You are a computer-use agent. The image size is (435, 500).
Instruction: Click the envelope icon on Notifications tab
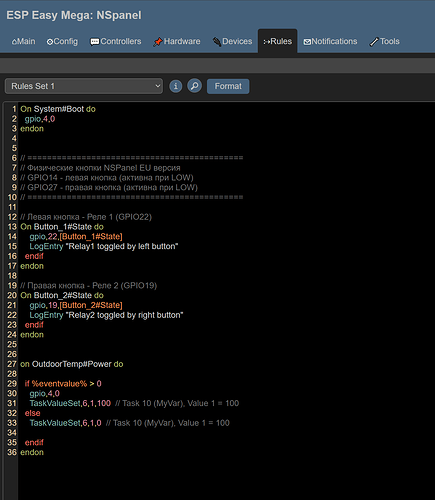tap(307, 42)
